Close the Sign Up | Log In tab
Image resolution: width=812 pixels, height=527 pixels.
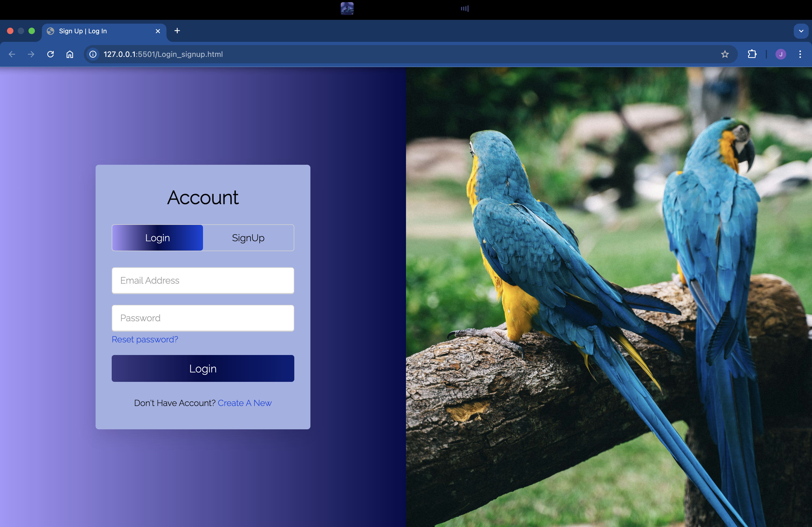pos(158,31)
